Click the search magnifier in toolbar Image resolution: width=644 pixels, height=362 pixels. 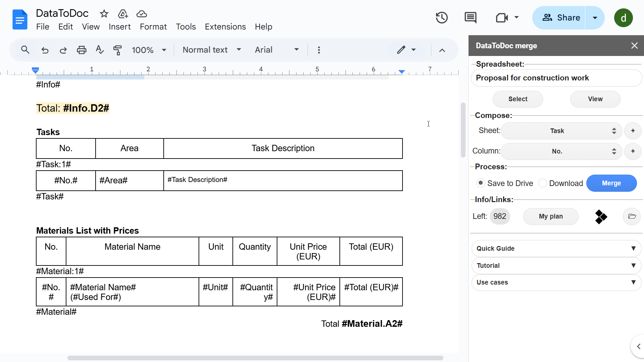(x=25, y=50)
